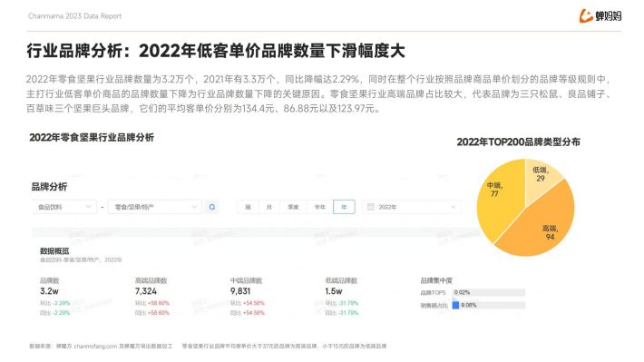Click the 同比 -2.29% under 品牌数
The image size is (644, 362).
click(54, 313)
